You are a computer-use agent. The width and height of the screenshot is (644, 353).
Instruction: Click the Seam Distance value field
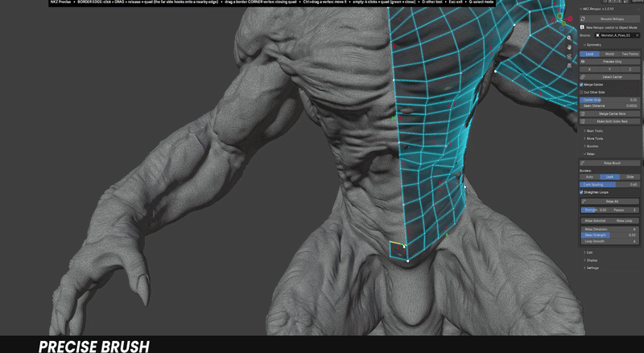coord(609,106)
